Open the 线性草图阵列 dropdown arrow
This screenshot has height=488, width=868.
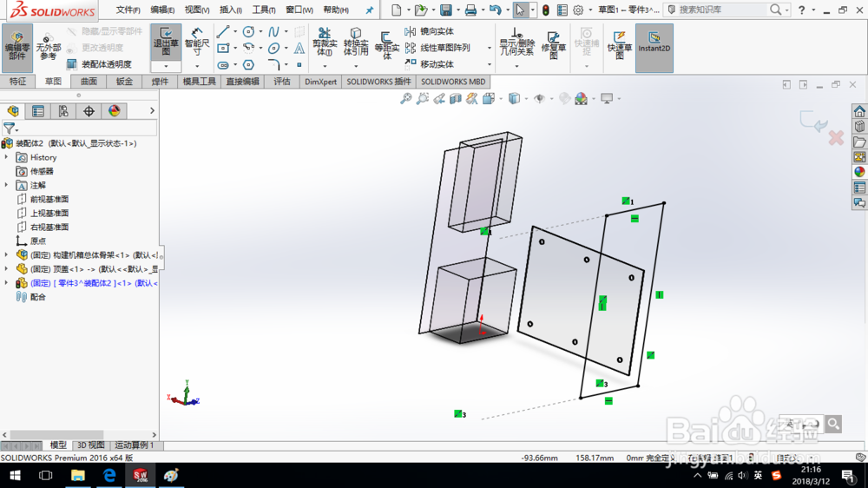(489, 48)
